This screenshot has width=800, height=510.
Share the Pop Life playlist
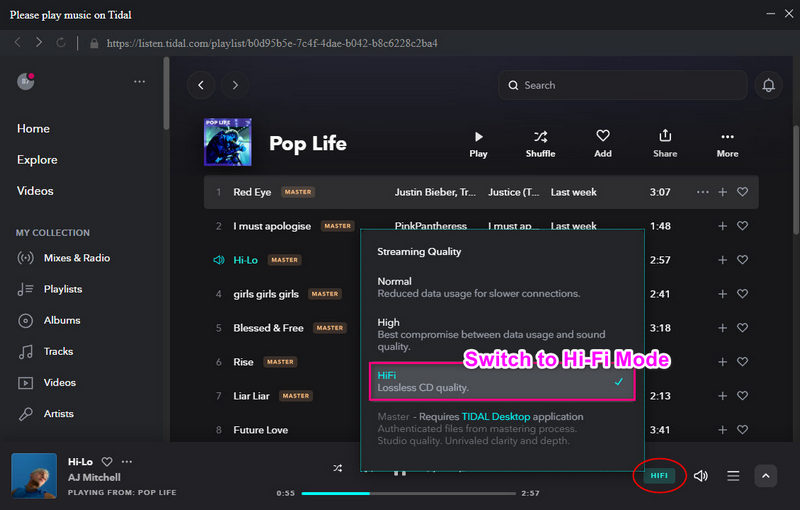click(665, 144)
